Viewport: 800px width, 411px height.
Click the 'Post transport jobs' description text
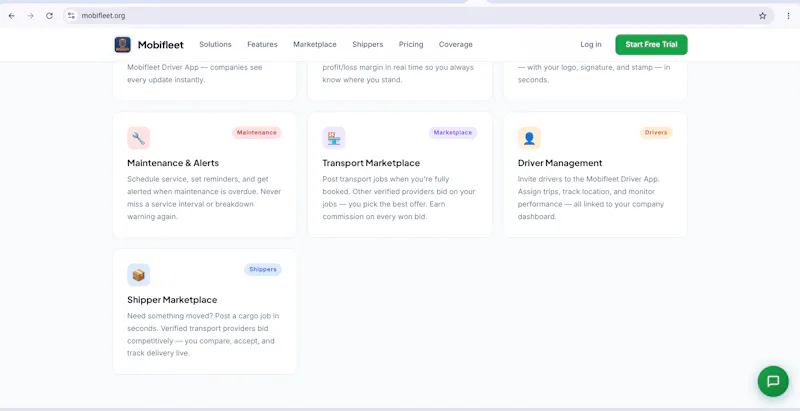tap(399, 198)
